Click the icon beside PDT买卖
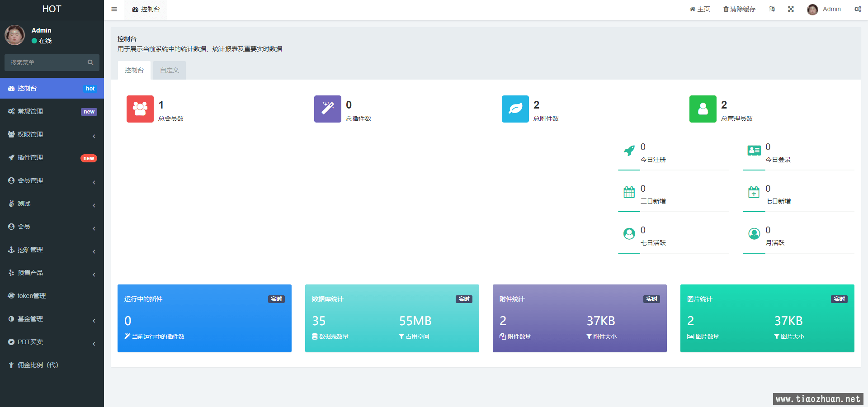The height and width of the screenshot is (407, 868). [11, 342]
